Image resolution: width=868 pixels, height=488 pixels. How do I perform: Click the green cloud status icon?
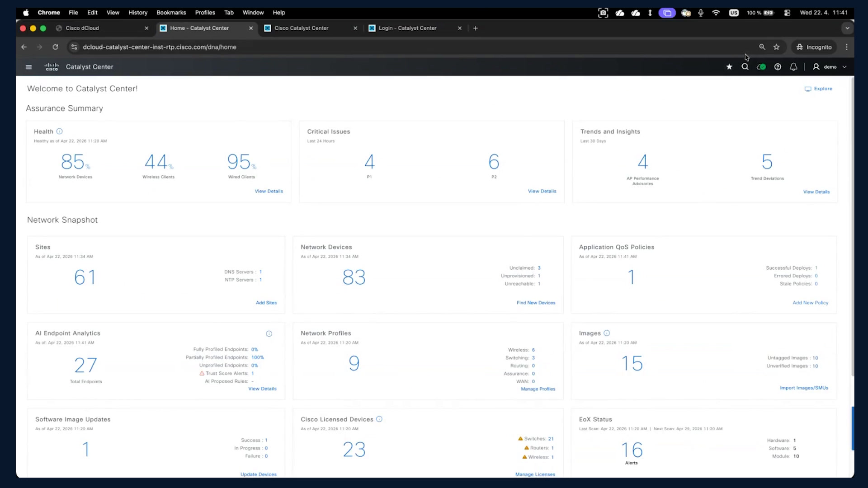point(761,67)
